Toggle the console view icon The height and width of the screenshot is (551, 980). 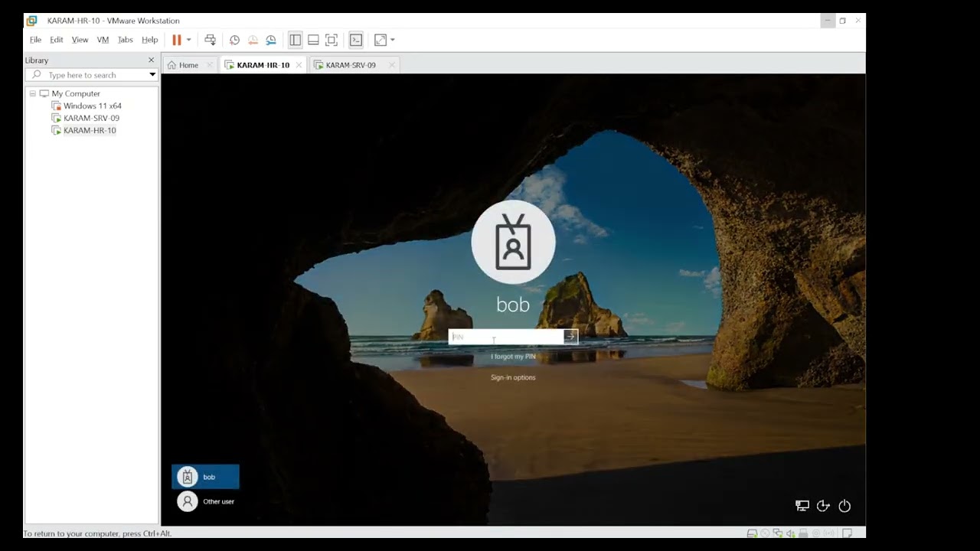[356, 40]
